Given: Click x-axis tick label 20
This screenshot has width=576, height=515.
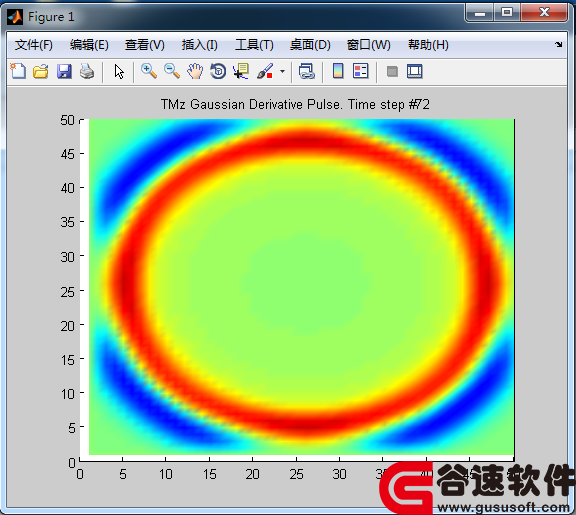Looking at the screenshot, I should [252, 474].
